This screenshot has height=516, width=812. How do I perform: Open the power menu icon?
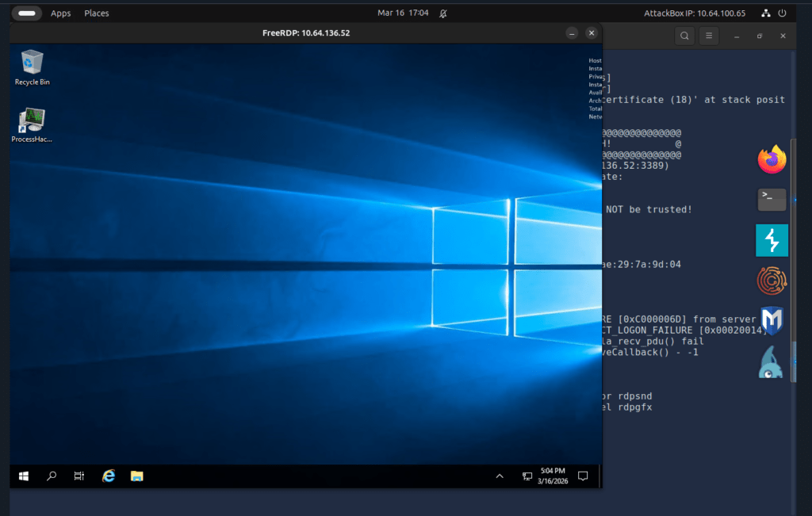pyautogui.click(x=782, y=13)
